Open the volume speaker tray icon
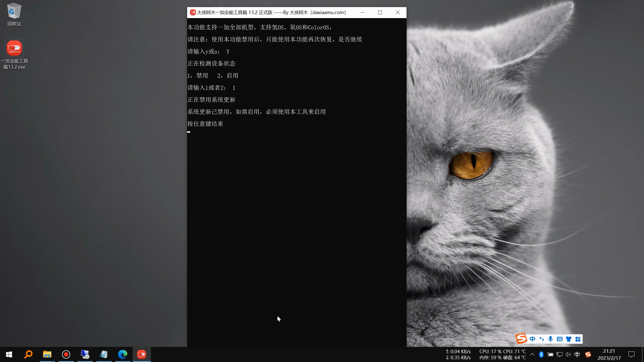644x362 pixels. coord(568,354)
